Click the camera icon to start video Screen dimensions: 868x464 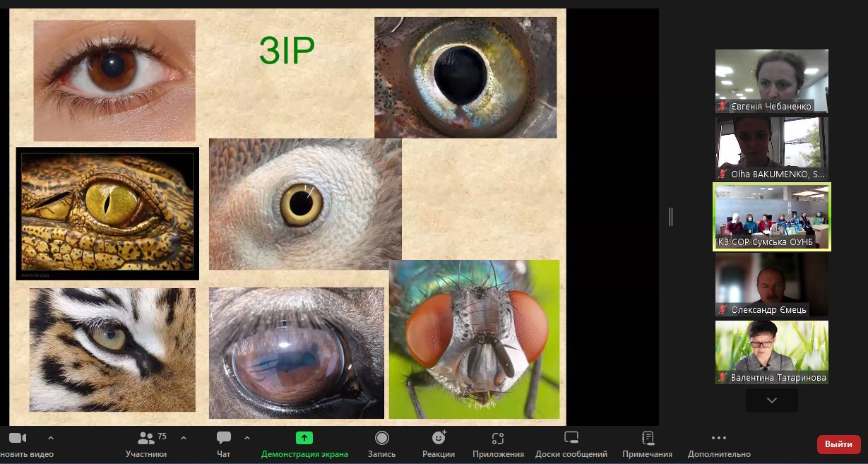[x=17, y=439]
